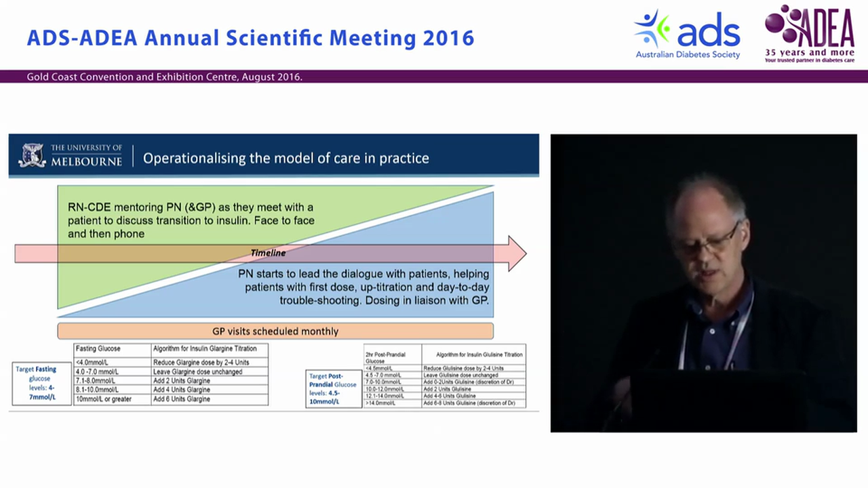Expand the Insulin Glulisine Titration table
The width and height of the screenshot is (868, 488).
click(x=444, y=376)
